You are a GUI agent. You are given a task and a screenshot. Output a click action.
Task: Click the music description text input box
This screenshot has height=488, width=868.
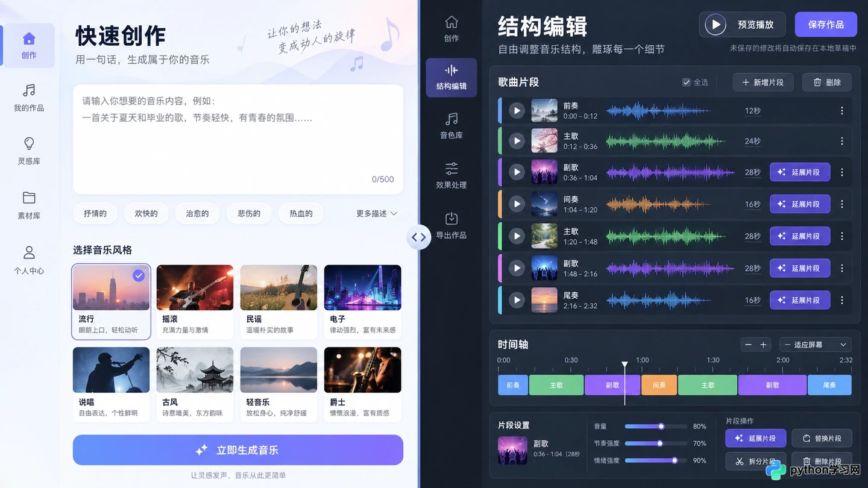pos(238,139)
